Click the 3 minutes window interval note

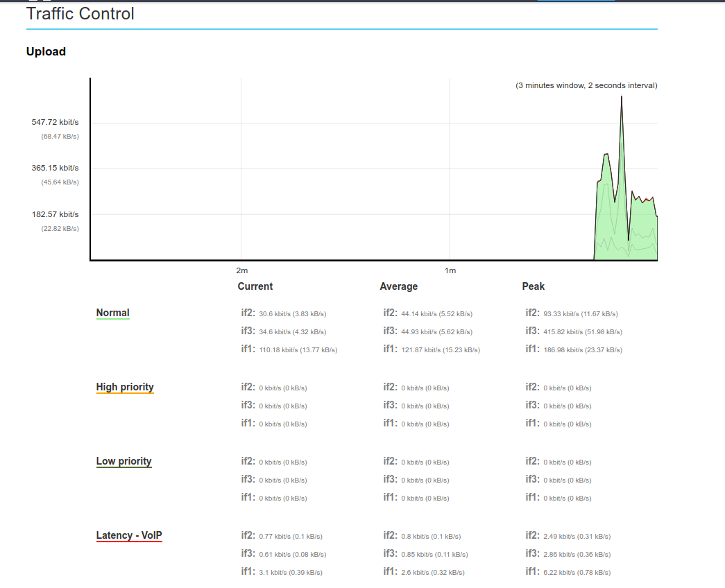pos(586,85)
